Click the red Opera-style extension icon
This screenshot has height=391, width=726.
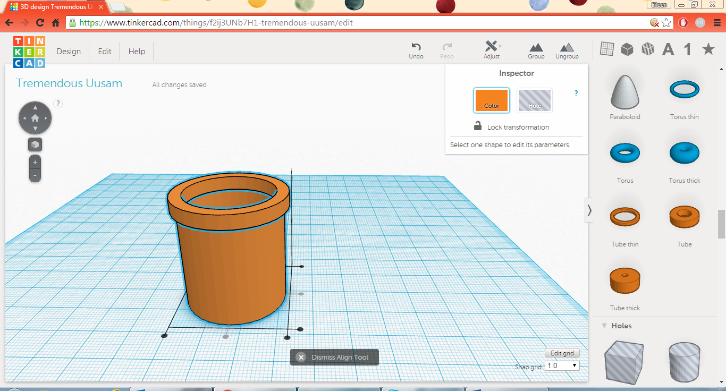tap(683, 23)
